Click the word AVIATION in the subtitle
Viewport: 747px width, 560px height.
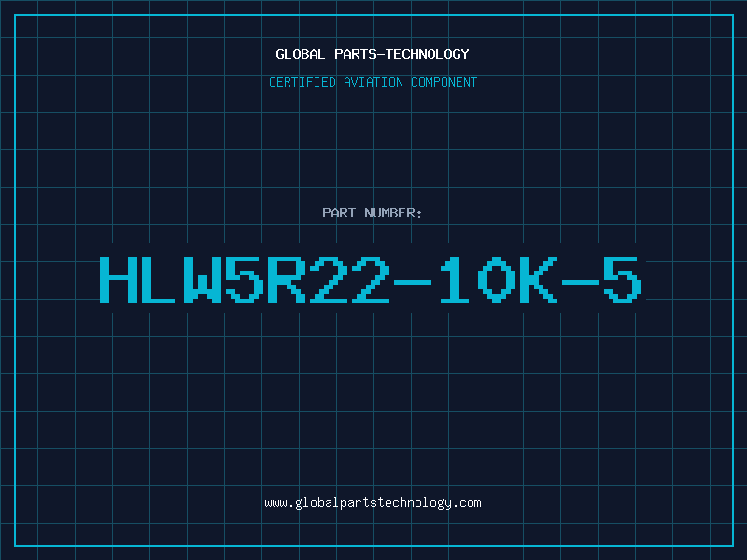373,82
